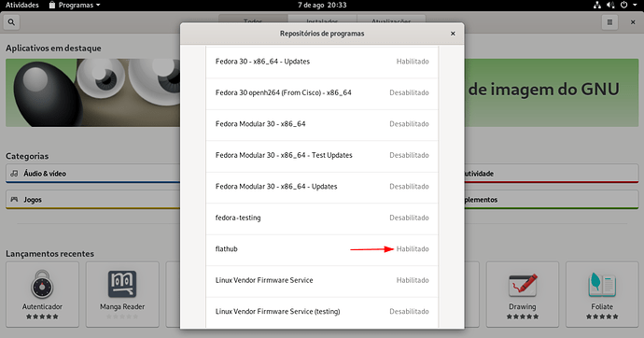Select the fedora-testing repository row
The image size is (644, 338).
click(x=322, y=218)
